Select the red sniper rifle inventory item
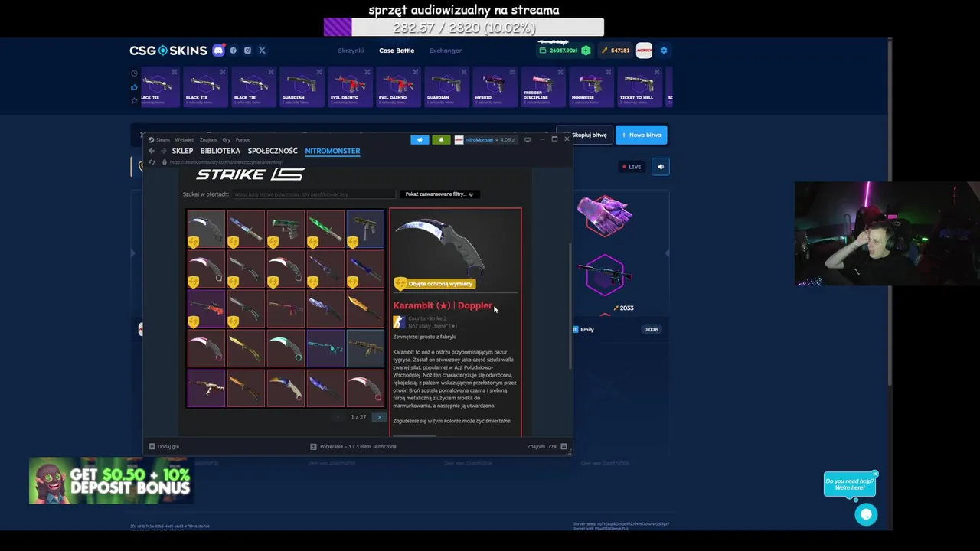Screen dimensions: 980x551 pyautogui.click(x=206, y=309)
